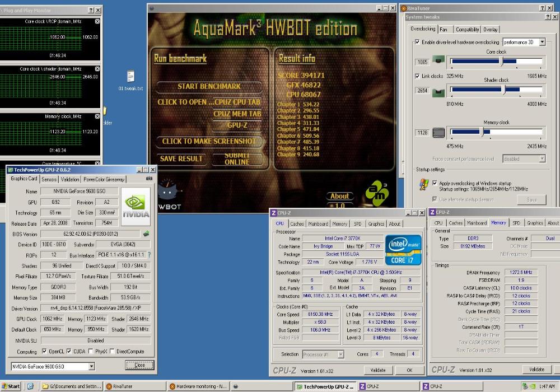
Task: Open the Caches tab in left CPU-Z
Action: [x=297, y=224]
